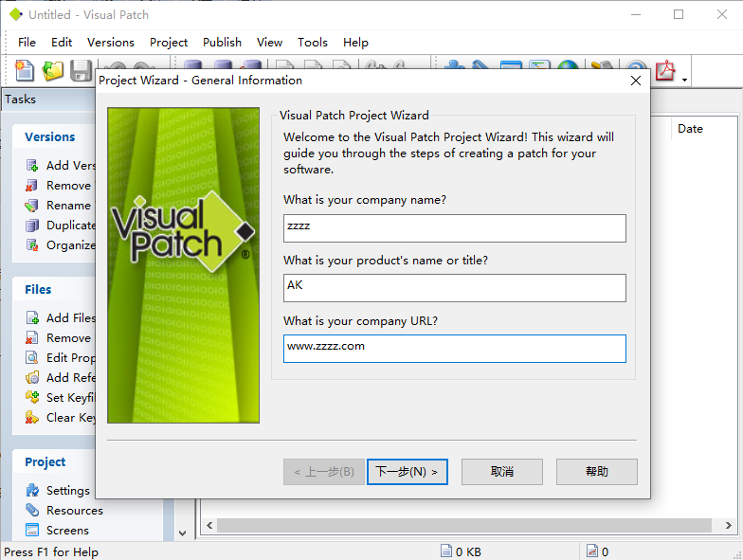Click the Remove files icon under Files
743x560 pixels.
point(32,337)
